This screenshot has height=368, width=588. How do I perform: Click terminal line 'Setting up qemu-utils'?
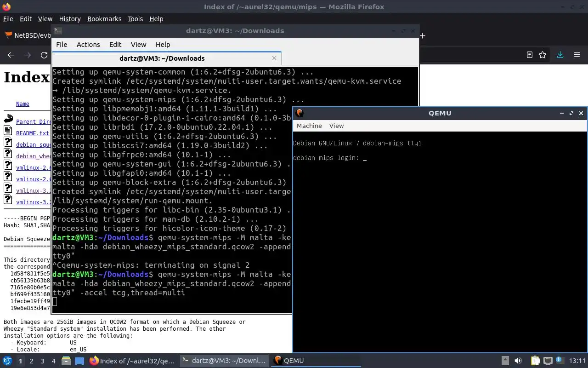pos(164,136)
